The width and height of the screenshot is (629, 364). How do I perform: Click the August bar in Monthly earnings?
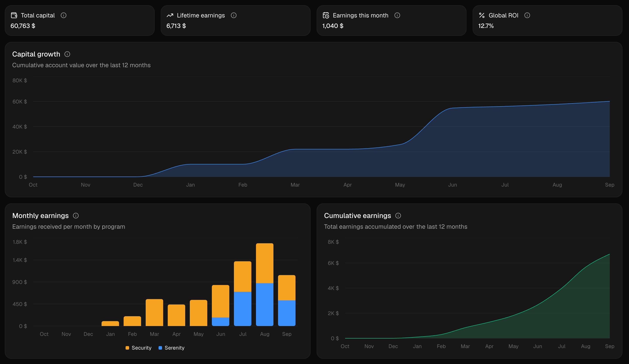(264, 285)
